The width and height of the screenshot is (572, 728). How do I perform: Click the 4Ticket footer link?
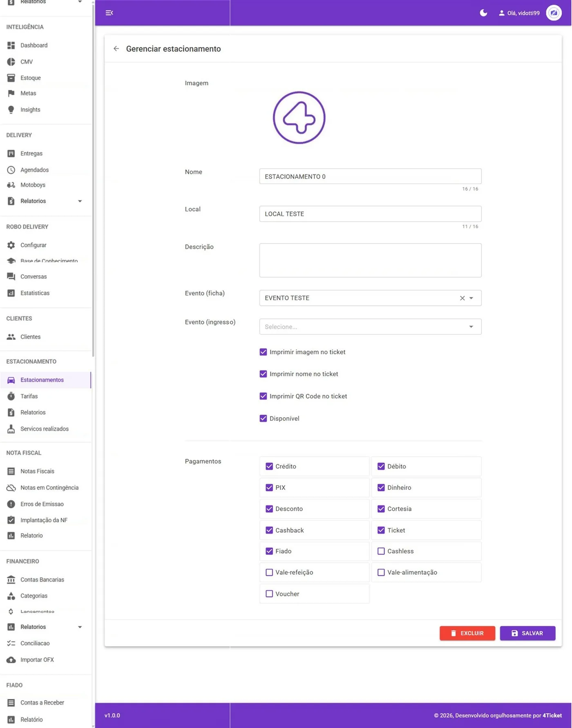pos(552,715)
